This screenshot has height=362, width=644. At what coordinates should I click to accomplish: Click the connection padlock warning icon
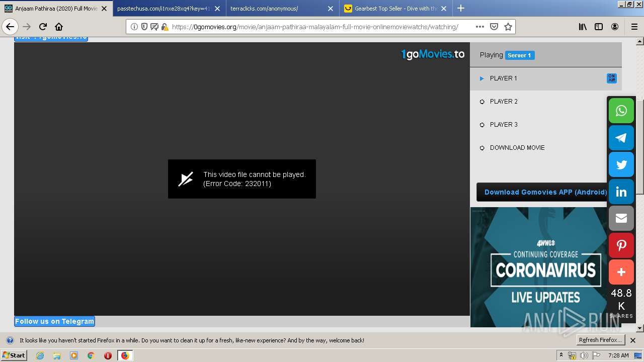[165, 27]
